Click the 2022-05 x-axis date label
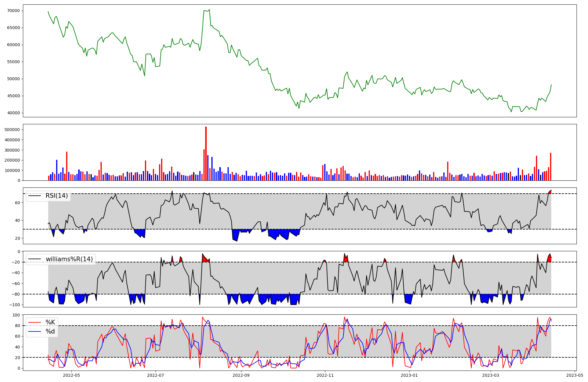 [71, 375]
